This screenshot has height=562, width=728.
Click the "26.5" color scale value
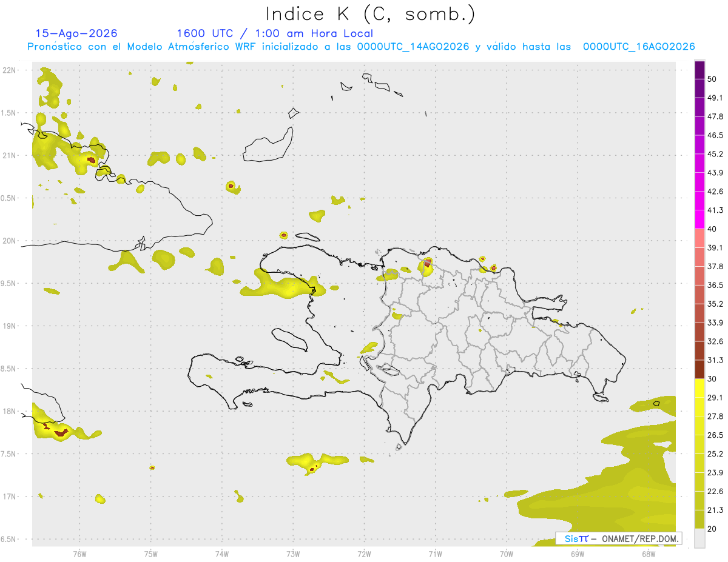pyautogui.click(x=715, y=435)
